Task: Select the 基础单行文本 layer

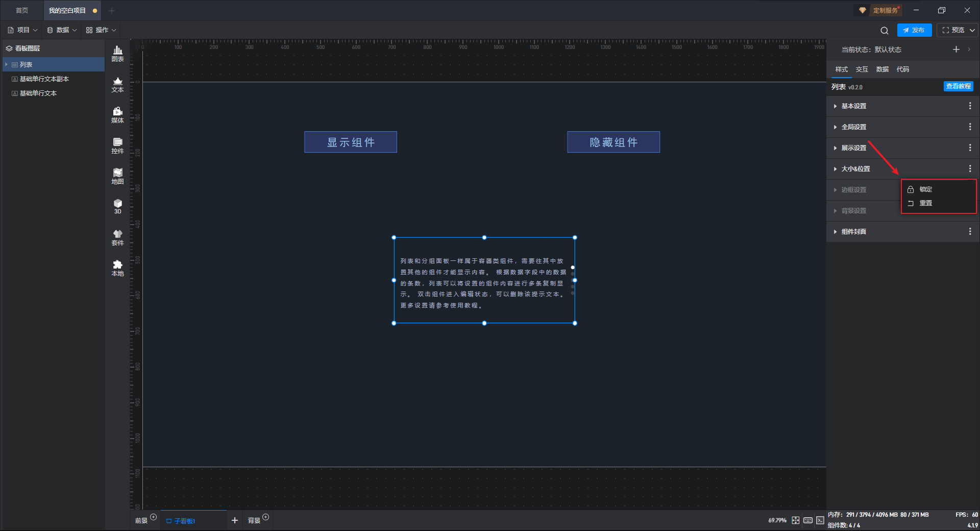Action: click(x=54, y=93)
